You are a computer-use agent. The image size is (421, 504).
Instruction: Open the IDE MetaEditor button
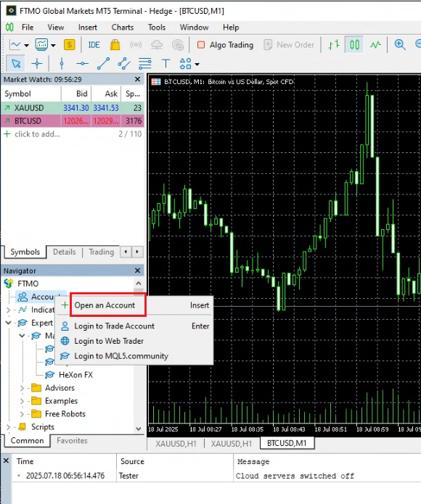pyautogui.click(x=94, y=45)
